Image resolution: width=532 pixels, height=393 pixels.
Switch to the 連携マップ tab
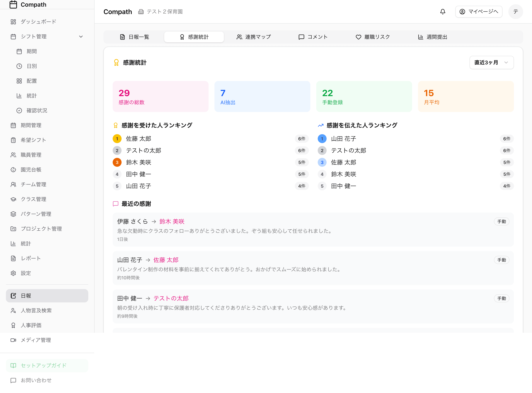point(254,37)
